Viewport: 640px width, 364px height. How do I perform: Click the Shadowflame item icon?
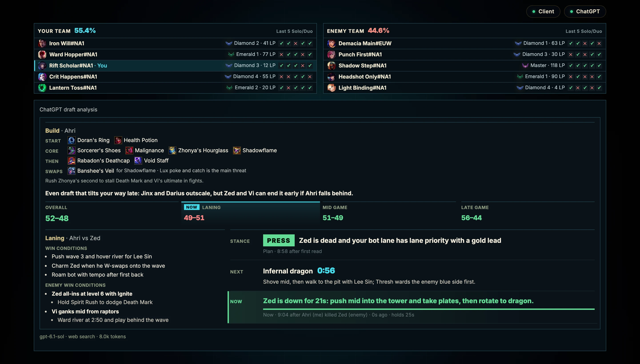click(236, 150)
